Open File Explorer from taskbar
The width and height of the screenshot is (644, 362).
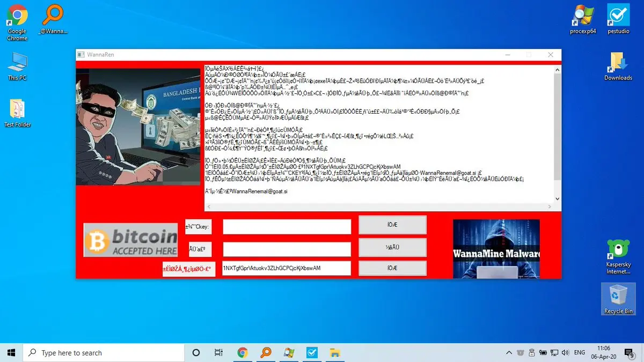click(335, 352)
